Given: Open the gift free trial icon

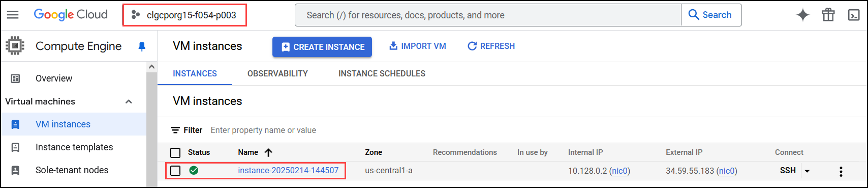Looking at the screenshot, I should tap(828, 15).
